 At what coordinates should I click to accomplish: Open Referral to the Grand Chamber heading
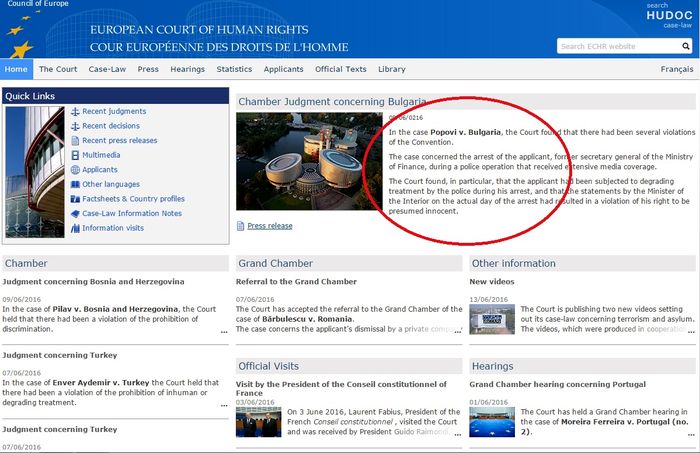pyautogui.click(x=296, y=282)
